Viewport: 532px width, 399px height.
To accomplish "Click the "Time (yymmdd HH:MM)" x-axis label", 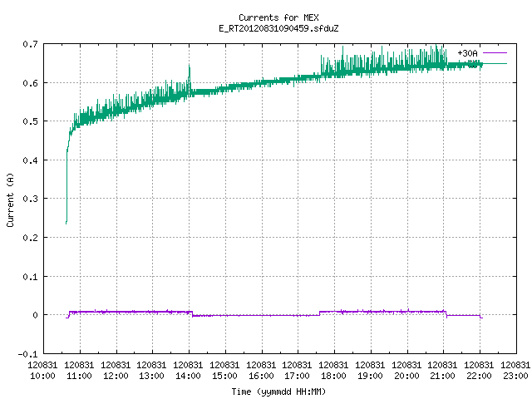I will (278, 392).
